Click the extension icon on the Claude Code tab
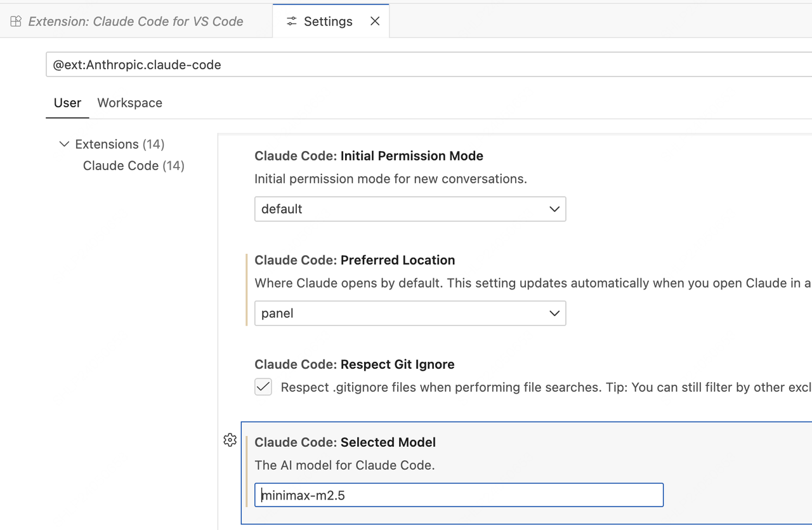Viewport: 812px width, 530px height. click(16, 22)
